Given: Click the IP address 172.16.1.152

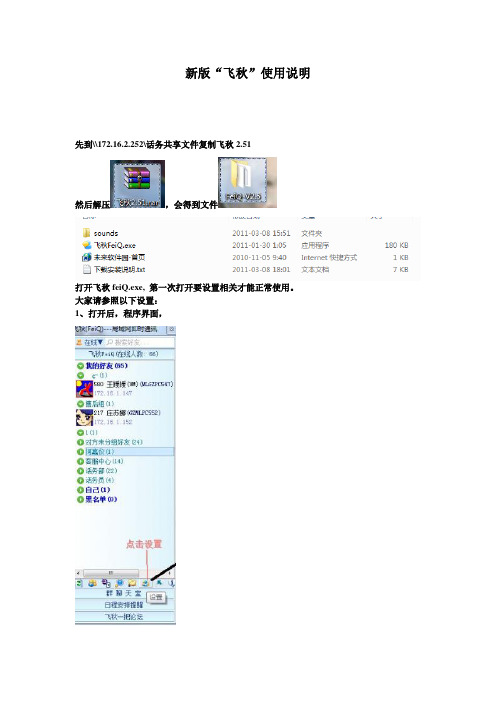Looking at the screenshot, I should click(113, 422).
